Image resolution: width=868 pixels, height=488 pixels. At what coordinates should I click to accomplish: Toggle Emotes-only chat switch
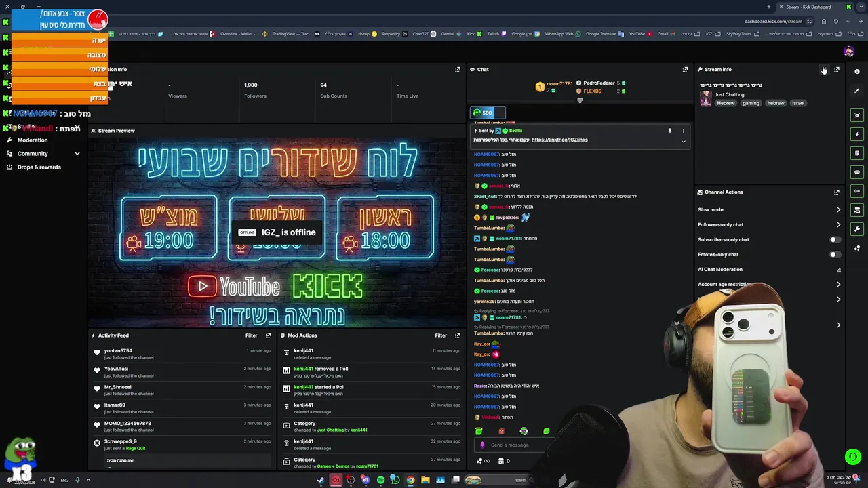coord(835,254)
